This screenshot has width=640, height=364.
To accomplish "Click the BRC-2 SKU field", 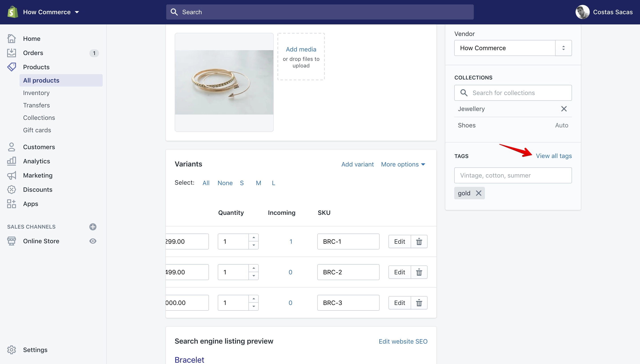I will click(x=348, y=272).
